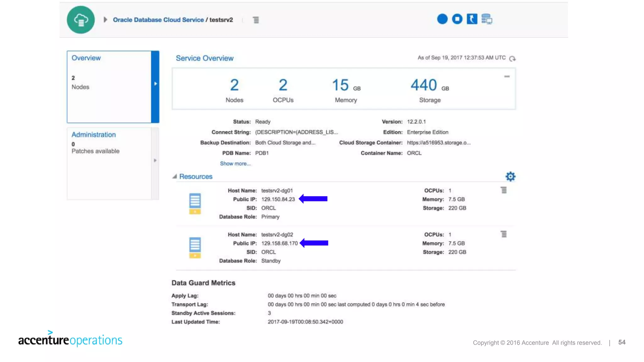The height and width of the screenshot is (362, 644).
Task: Open the testsrv2-dg01 node action menu
Action: 503,190
